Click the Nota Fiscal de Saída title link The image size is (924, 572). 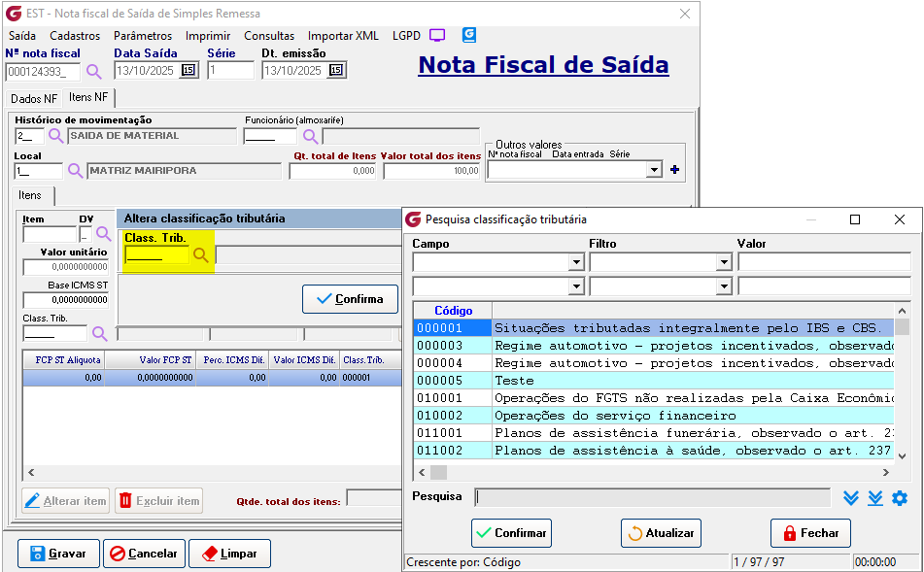tap(543, 65)
